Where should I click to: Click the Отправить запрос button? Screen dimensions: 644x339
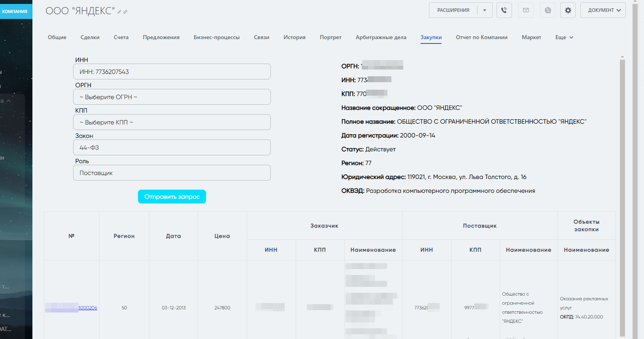(172, 196)
